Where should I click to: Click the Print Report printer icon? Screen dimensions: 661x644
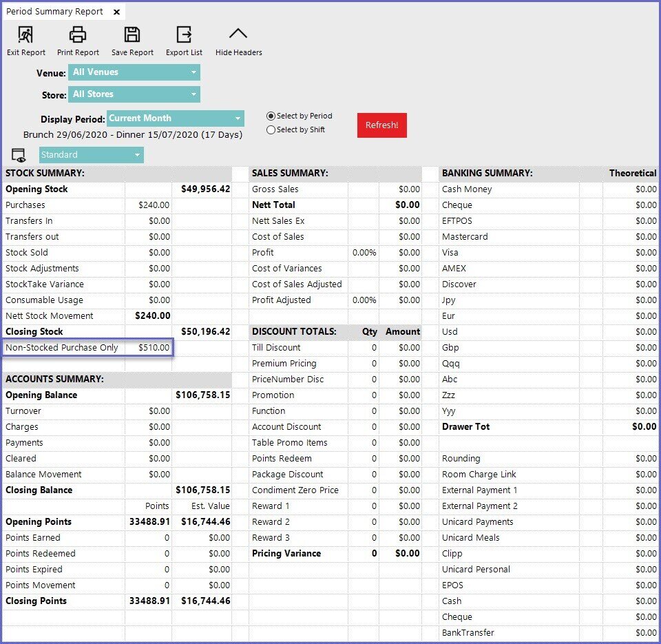tap(78, 35)
